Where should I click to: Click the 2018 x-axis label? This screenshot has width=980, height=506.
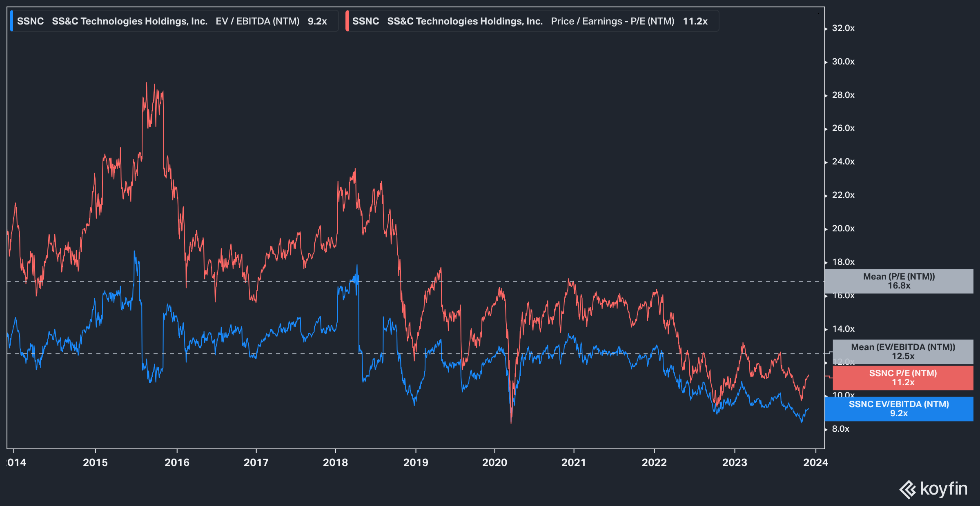point(335,463)
